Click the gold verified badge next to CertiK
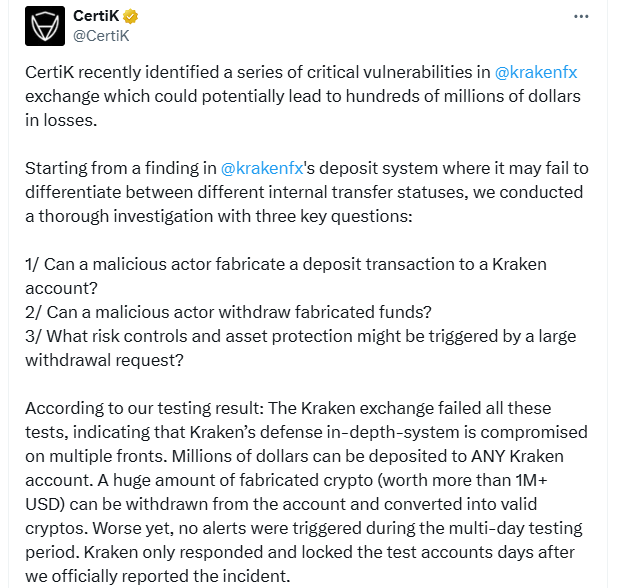Viewport: 617px width, 588px height. pos(130,17)
